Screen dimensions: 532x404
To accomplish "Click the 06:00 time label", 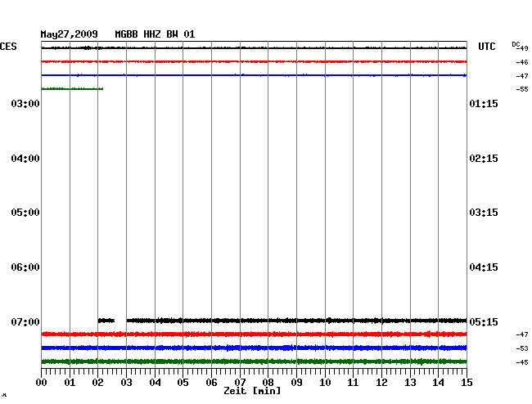I will [x=25, y=267].
